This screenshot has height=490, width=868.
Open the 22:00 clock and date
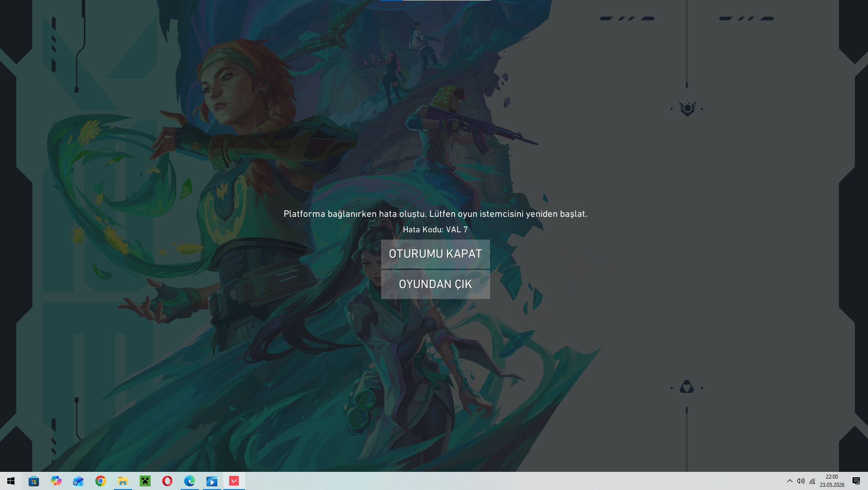(x=832, y=481)
